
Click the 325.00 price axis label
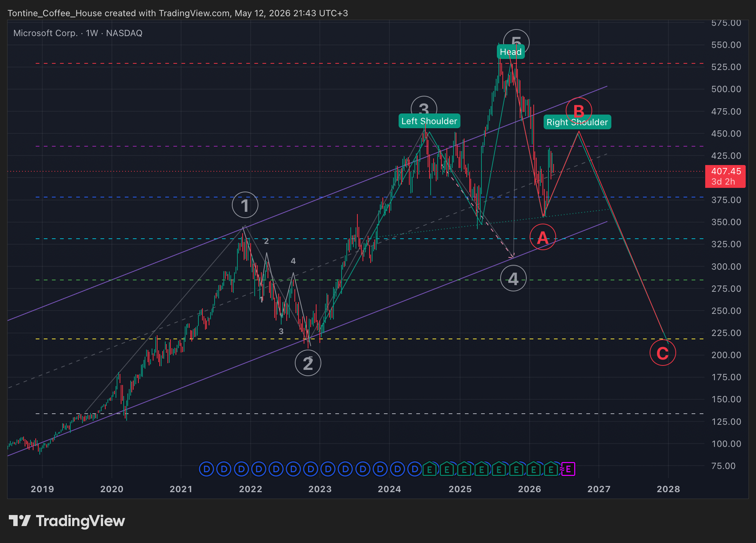tap(726, 244)
